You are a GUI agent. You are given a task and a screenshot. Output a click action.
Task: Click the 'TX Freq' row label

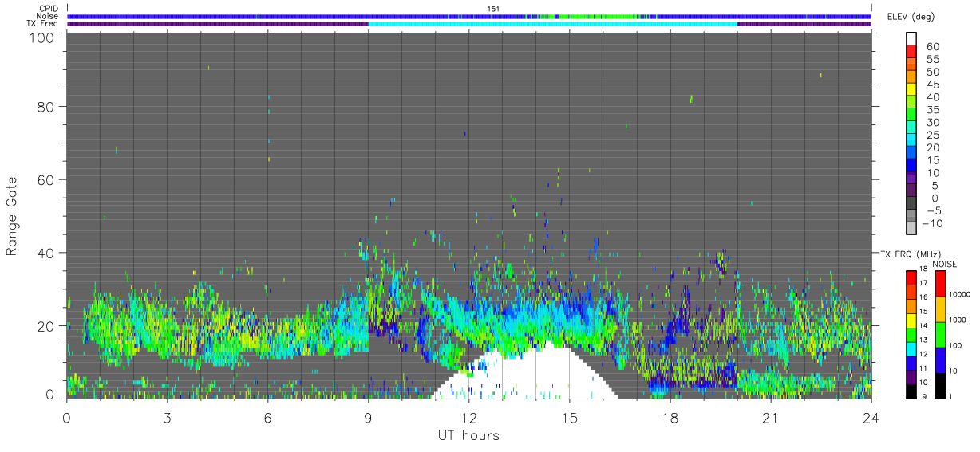coord(43,24)
